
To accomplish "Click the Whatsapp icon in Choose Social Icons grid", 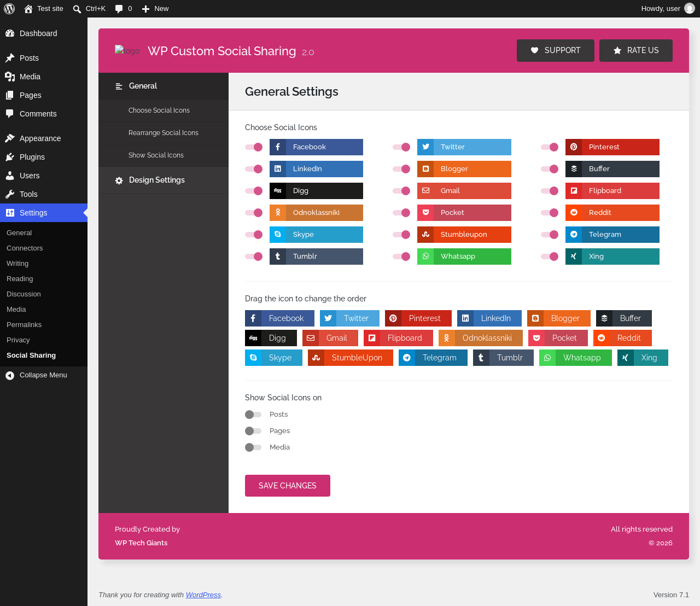I will click(425, 257).
